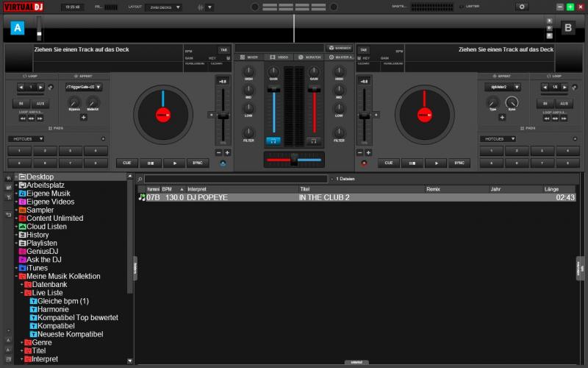Click CUE on the right deck
The image size is (588, 368).
(389, 163)
